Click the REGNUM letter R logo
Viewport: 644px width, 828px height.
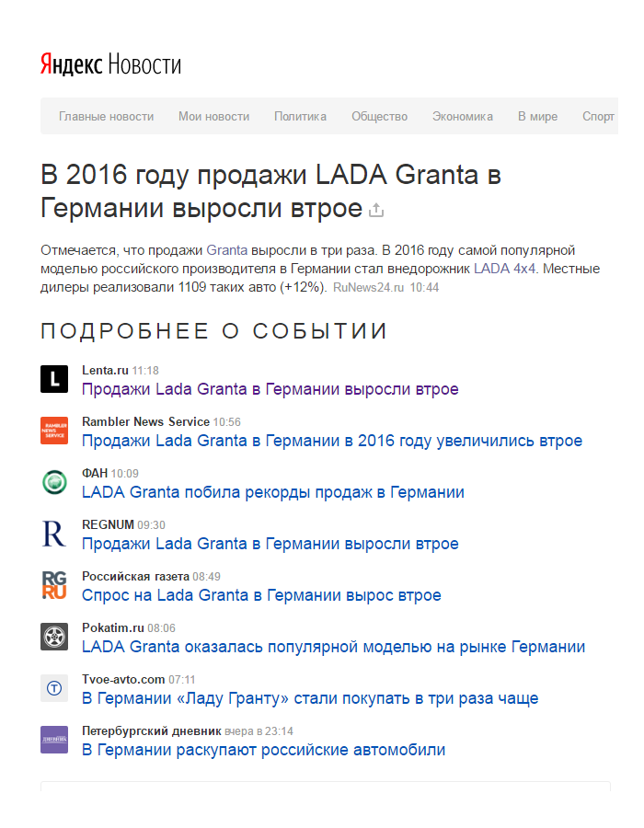(54, 534)
